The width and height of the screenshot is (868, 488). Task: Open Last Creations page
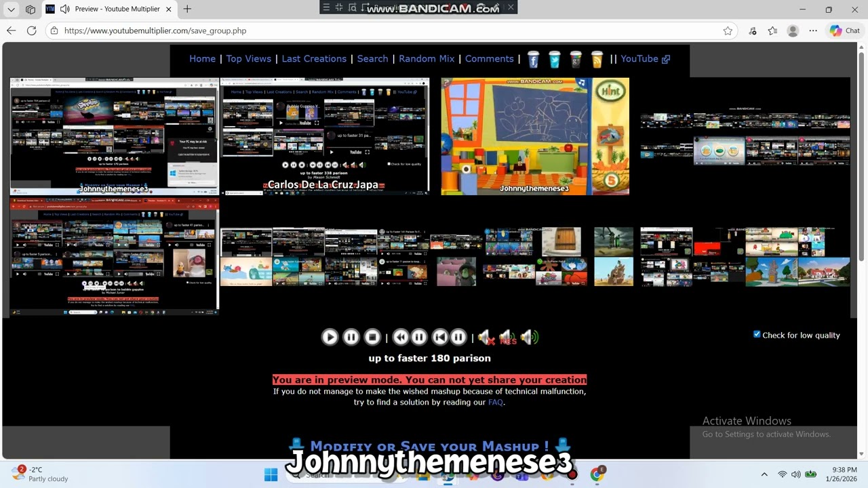click(x=314, y=58)
